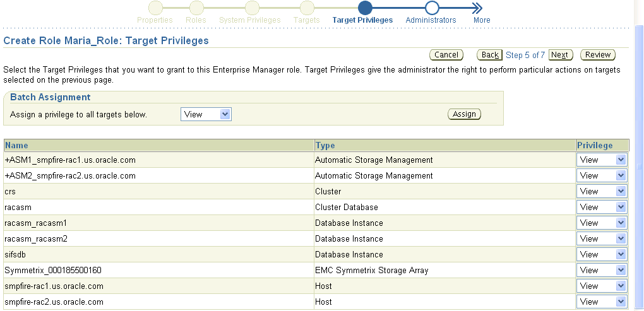Assign the privilege to all targets
The image size is (644, 311).
click(x=464, y=114)
